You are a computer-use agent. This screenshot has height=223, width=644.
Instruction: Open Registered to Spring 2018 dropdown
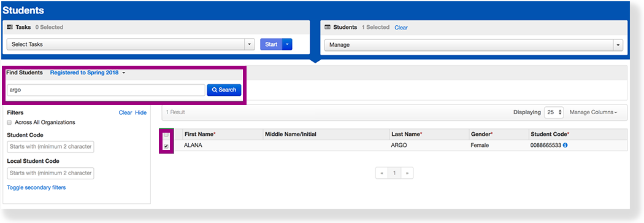[x=88, y=73]
